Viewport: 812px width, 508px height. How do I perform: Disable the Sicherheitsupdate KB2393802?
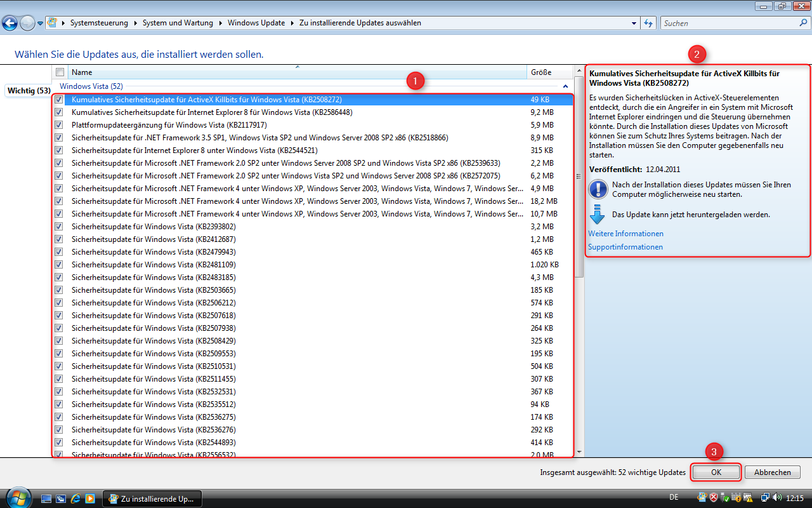(x=58, y=226)
